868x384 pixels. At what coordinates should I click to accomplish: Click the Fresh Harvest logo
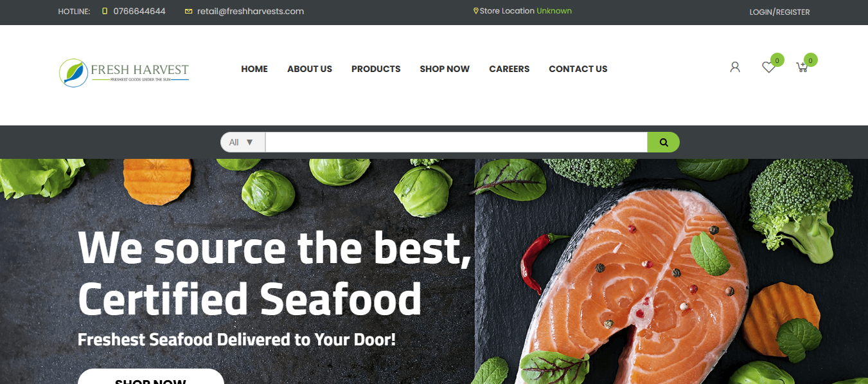point(124,73)
